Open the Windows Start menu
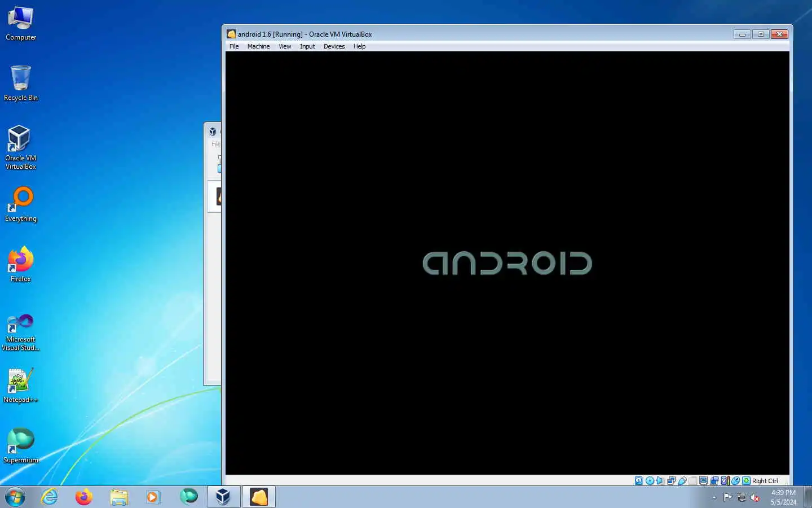 (x=15, y=497)
